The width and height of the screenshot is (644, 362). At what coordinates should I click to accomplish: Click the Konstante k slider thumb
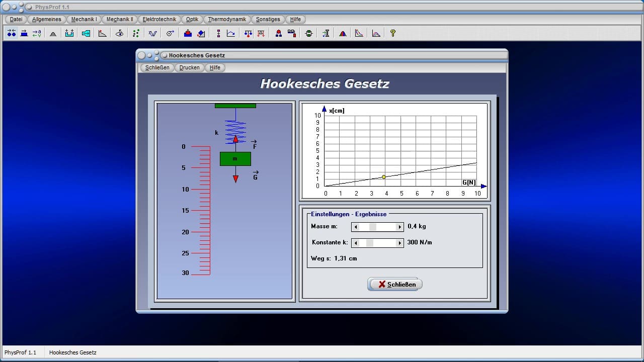[370, 243]
